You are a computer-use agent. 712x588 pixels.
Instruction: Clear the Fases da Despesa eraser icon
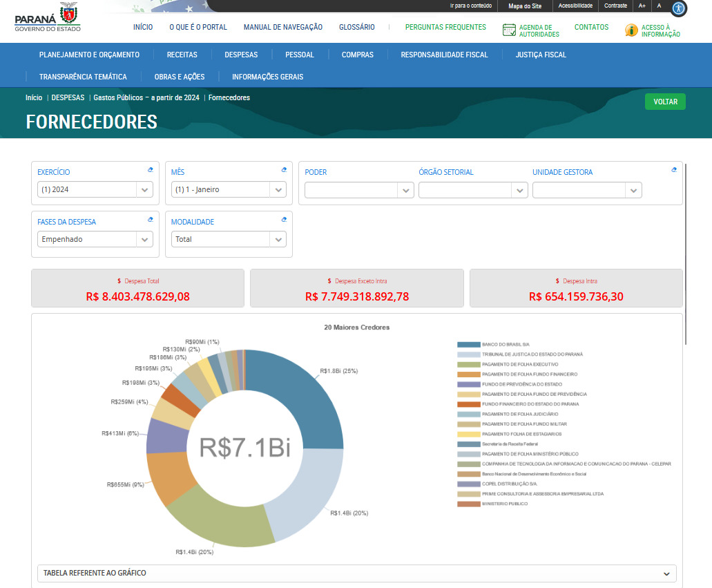(x=151, y=220)
